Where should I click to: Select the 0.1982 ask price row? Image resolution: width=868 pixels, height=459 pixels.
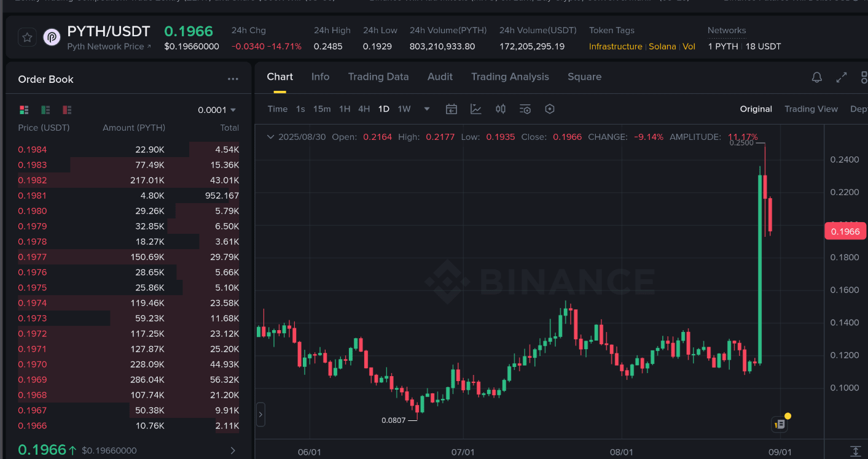point(128,180)
